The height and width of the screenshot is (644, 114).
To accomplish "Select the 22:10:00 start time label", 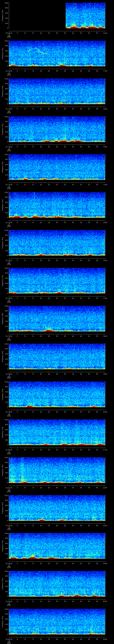I will click(x=9, y=71).
